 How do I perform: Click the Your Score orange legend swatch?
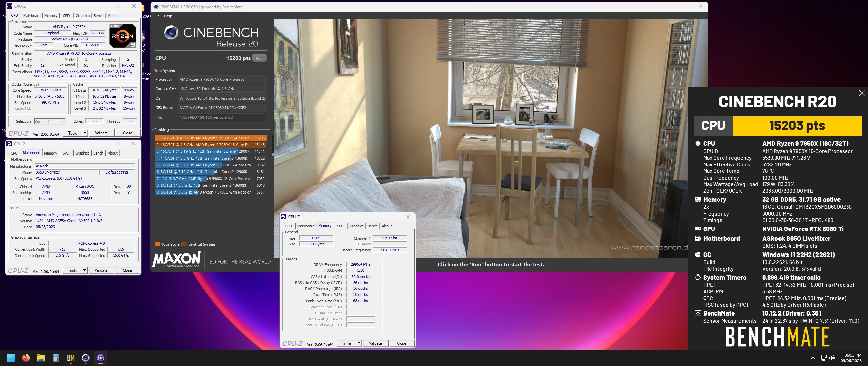(x=158, y=244)
